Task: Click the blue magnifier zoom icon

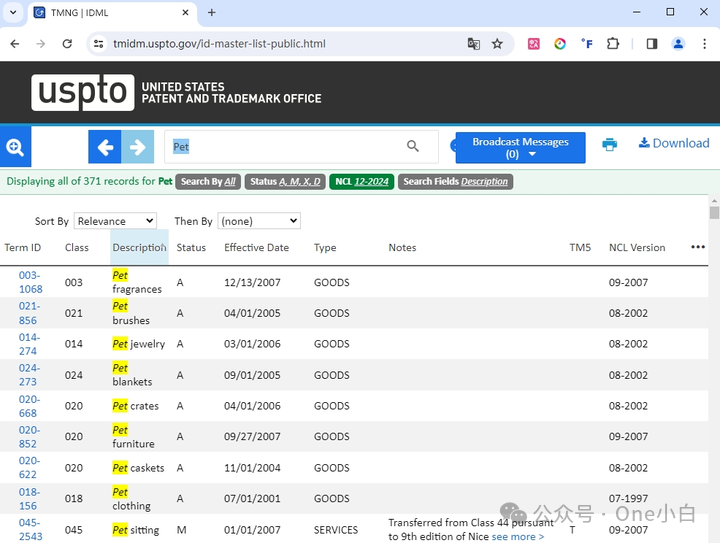Action: [x=15, y=147]
